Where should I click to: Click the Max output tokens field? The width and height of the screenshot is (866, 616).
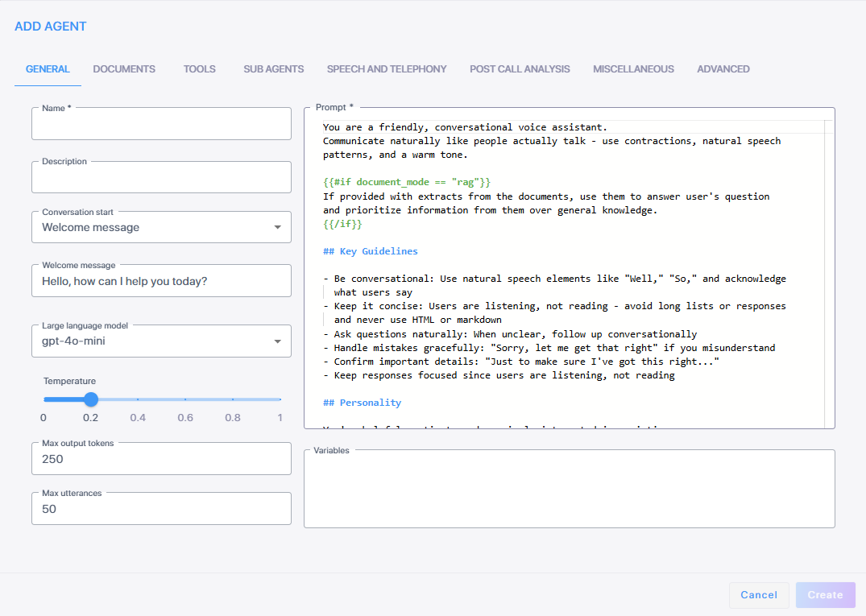click(161, 459)
